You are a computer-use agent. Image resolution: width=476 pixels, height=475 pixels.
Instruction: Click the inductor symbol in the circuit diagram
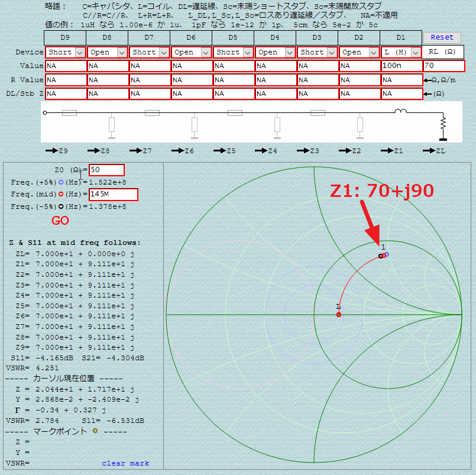(400, 111)
